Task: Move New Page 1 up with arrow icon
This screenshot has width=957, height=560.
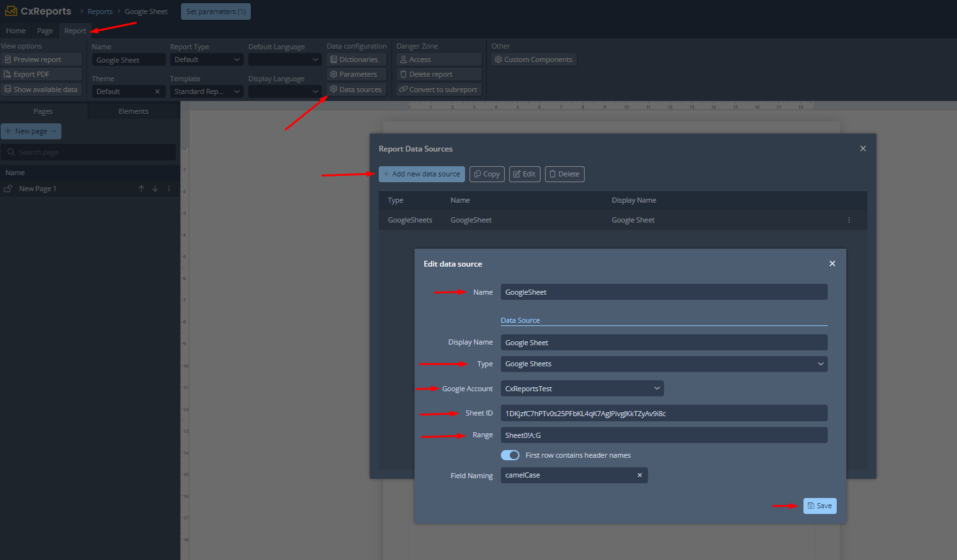Action: pyautogui.click(x=141, y=189)
